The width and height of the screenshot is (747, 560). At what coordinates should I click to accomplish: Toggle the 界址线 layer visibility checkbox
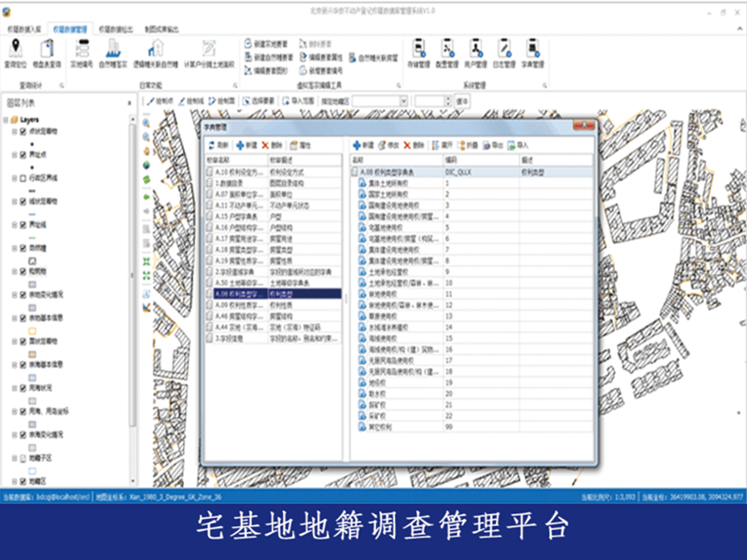(x=23, y=225)
